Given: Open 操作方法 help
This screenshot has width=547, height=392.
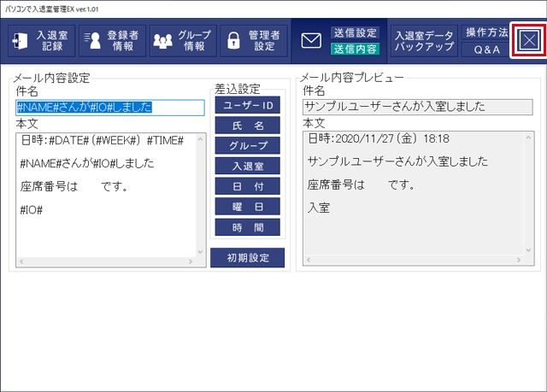Looking at the screenshot, I should point(487,32).
